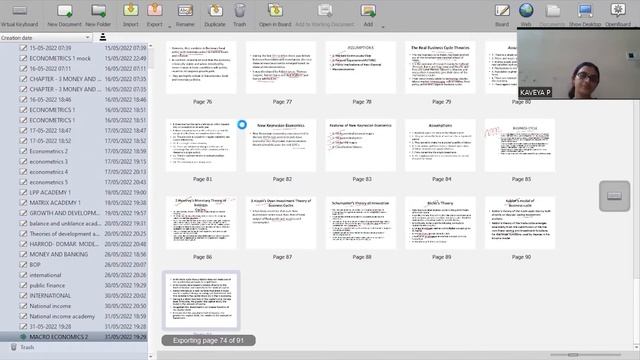
Task: Switch to Board mode
Action: tap(502, 15)
